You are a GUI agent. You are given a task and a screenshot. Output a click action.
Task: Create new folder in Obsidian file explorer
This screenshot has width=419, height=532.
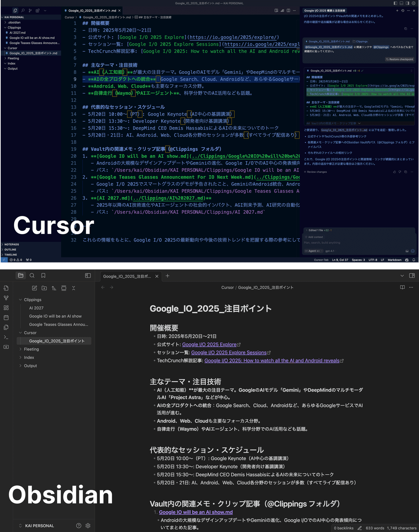click(44, 288)
